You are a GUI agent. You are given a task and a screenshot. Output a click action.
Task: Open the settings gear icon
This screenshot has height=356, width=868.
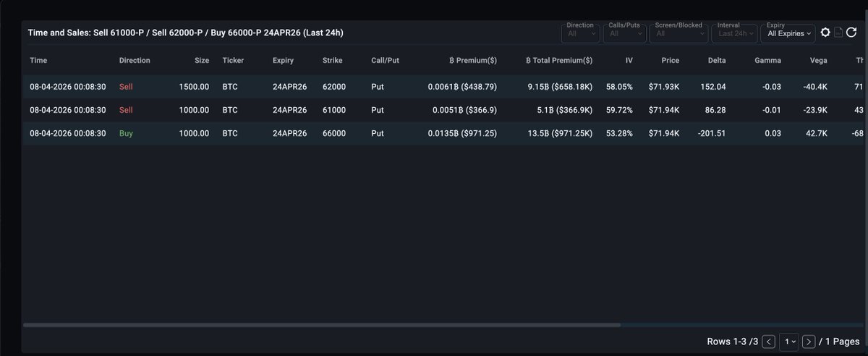tap(825, 33)
